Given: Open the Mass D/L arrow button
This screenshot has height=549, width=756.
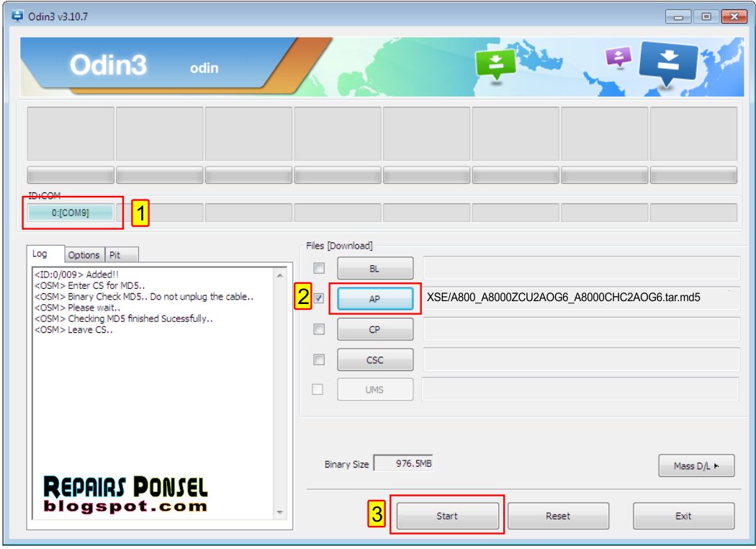Looking at the screenshot, I should click(696, 465).
